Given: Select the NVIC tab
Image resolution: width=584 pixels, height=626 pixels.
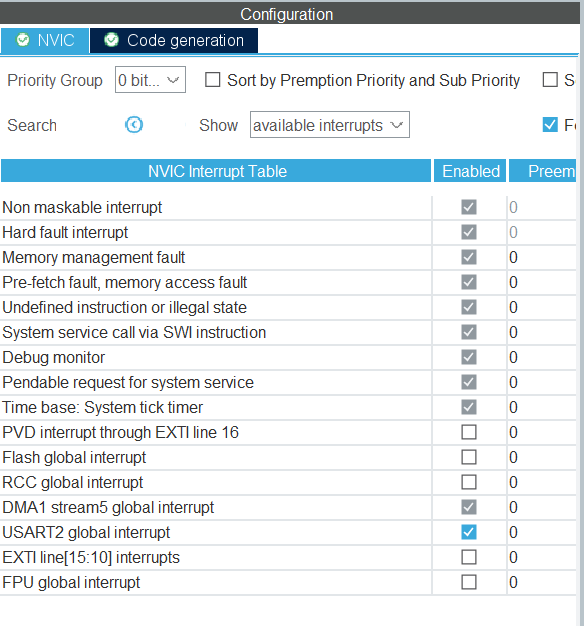Looking at the screenshot, I should click(45, 40).
